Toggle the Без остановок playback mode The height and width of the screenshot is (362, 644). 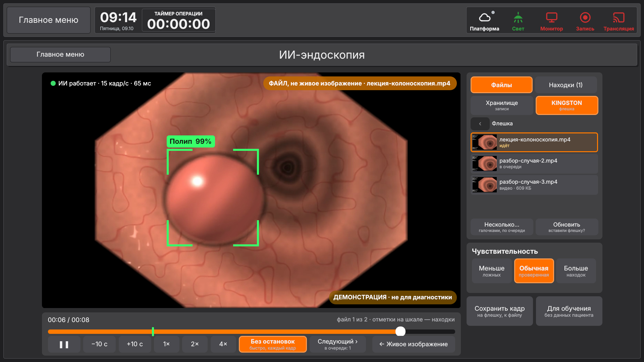pos(273,344)
